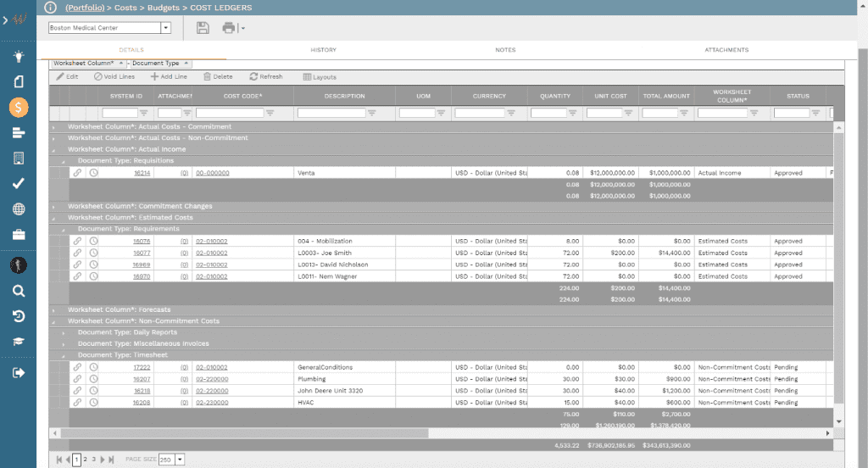Expand the sidebar with the top chevron
Screen dimensions: 868x468
click(x=5, y=20)
